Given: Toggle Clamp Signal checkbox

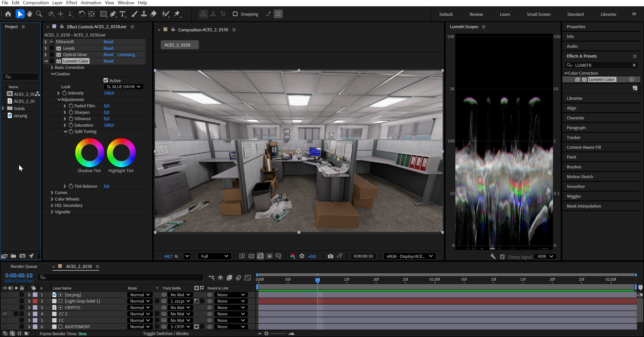Looking at the screenshot, I should pos(502,257).
